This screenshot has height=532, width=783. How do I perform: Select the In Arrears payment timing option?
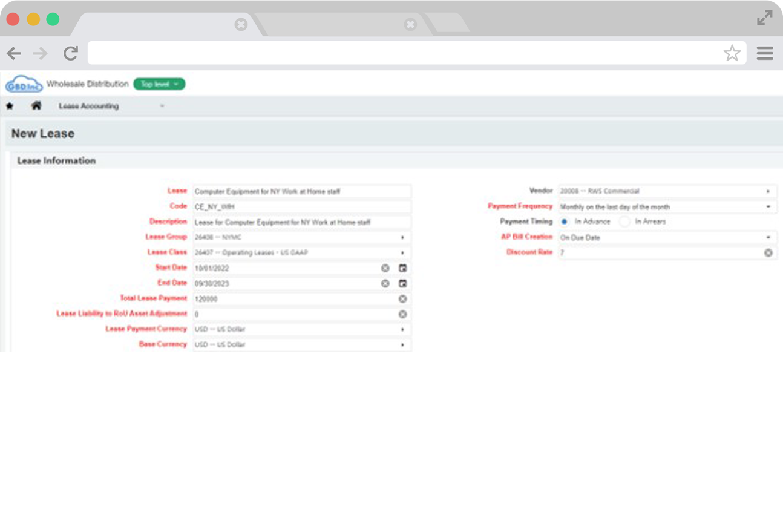(x=624, y=222)
